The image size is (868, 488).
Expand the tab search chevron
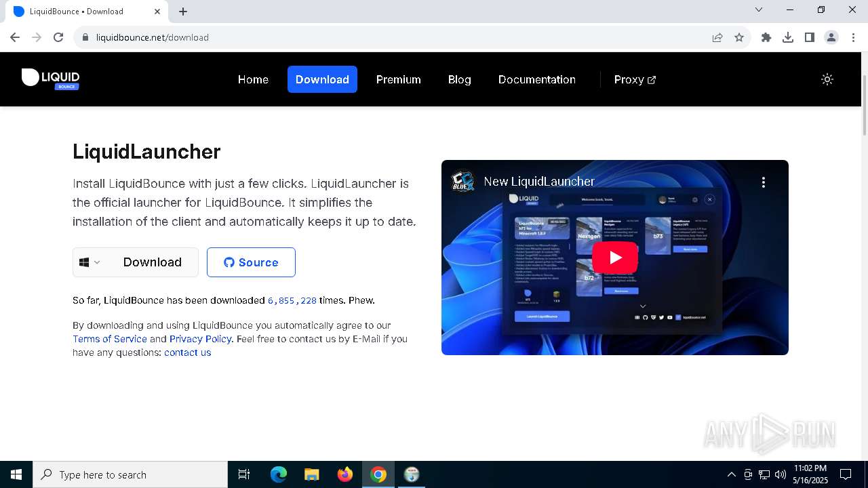tap(759, 9)
